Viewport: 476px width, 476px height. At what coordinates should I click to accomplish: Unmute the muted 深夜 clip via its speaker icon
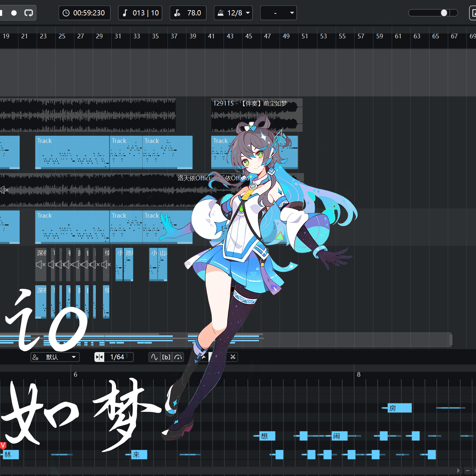pyautogui.click(x=41, y=265)
